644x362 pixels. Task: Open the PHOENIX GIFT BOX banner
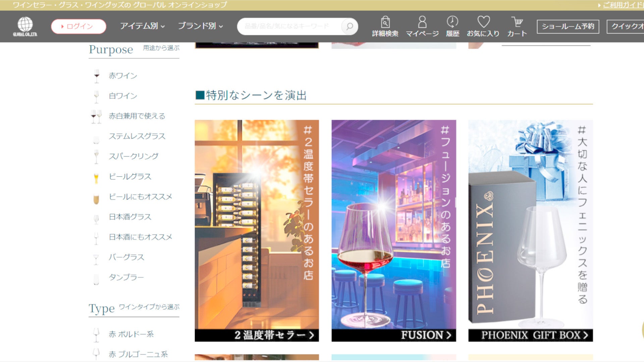click(x=530, y=231)
